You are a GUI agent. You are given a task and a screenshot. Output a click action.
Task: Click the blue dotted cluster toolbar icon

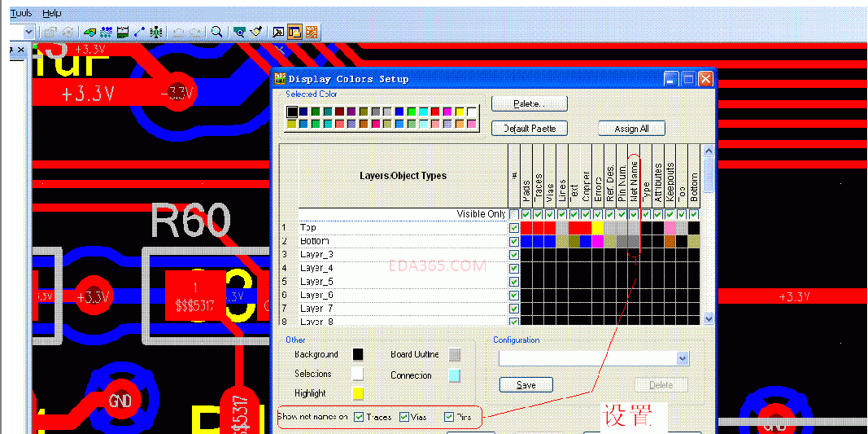point(106,32)
